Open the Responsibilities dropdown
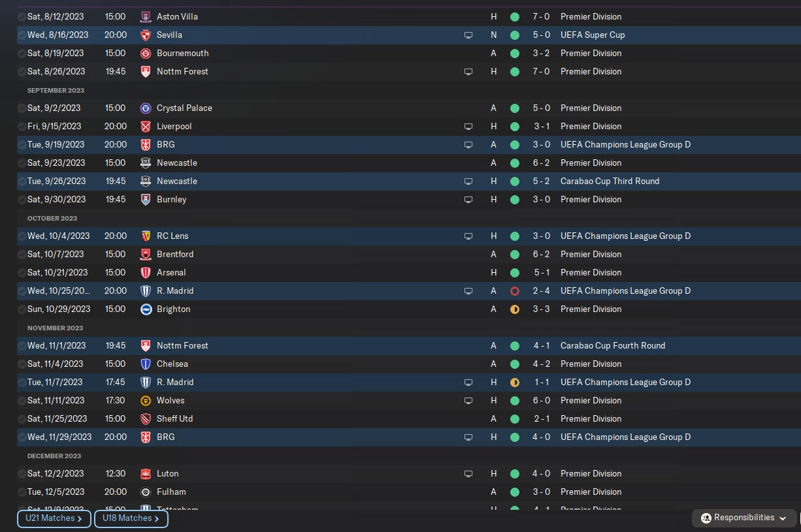This screenshot has height=532, width=801. pos(744,518)
